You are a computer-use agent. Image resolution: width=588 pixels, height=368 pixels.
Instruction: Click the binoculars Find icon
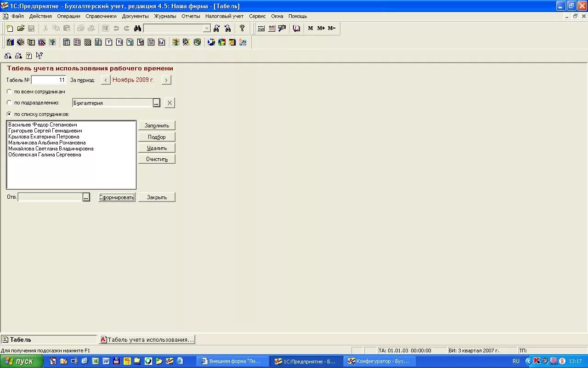click(137, 28)
